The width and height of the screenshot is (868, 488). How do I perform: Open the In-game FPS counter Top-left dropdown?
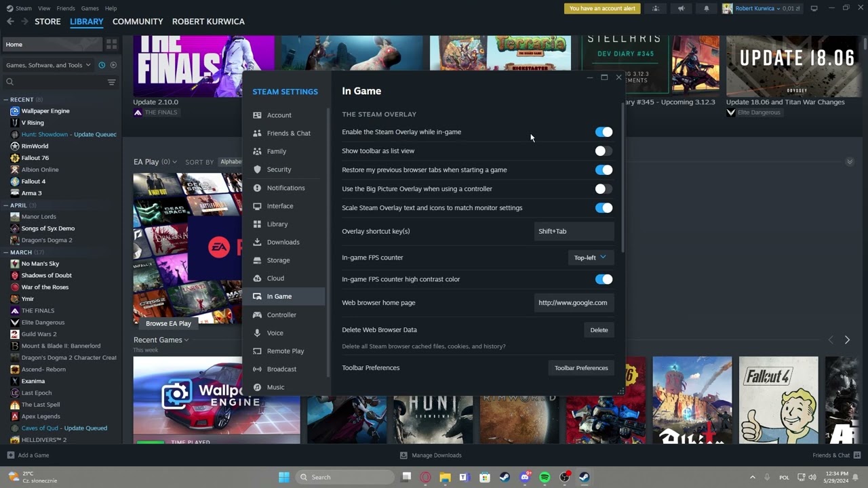[x=590, y=258]
